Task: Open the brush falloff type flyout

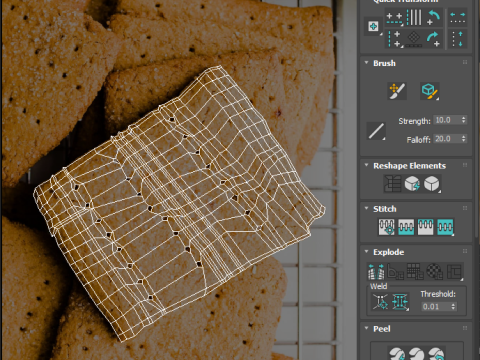Action: pos(376,131)
